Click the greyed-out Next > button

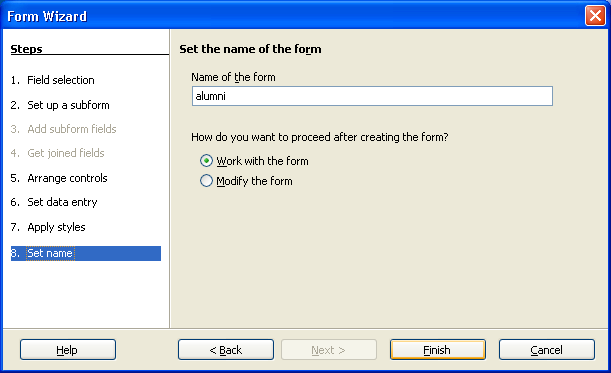point(328,350)
